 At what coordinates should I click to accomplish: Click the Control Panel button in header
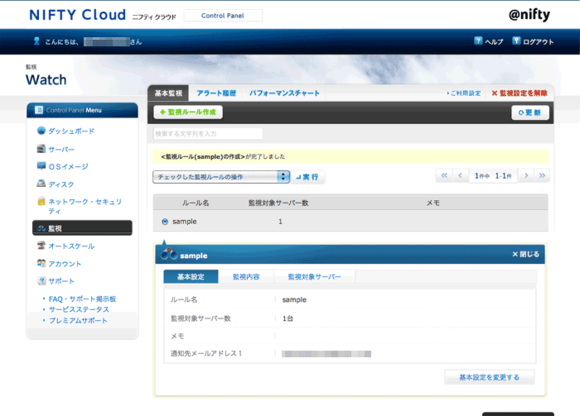[223, 16]
